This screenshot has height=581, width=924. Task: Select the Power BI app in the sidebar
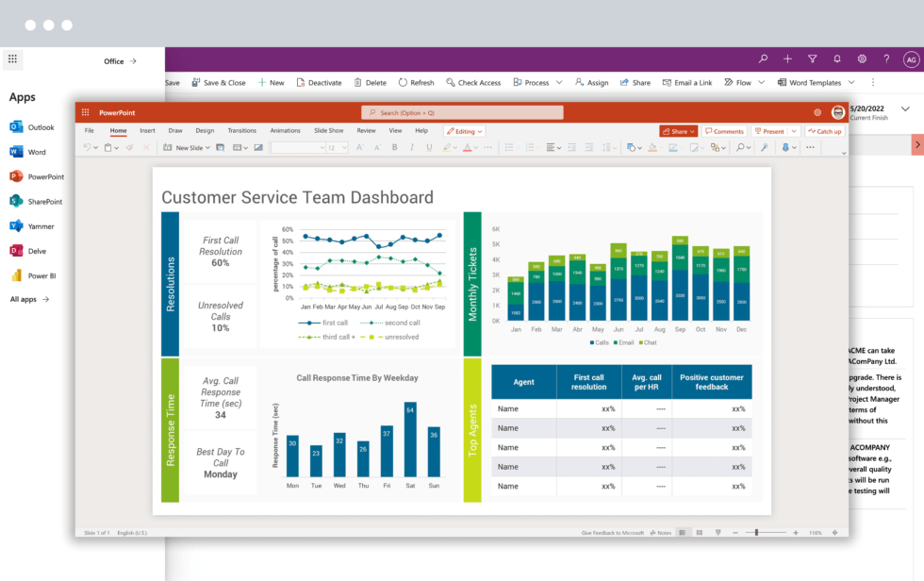click(41, 275)
